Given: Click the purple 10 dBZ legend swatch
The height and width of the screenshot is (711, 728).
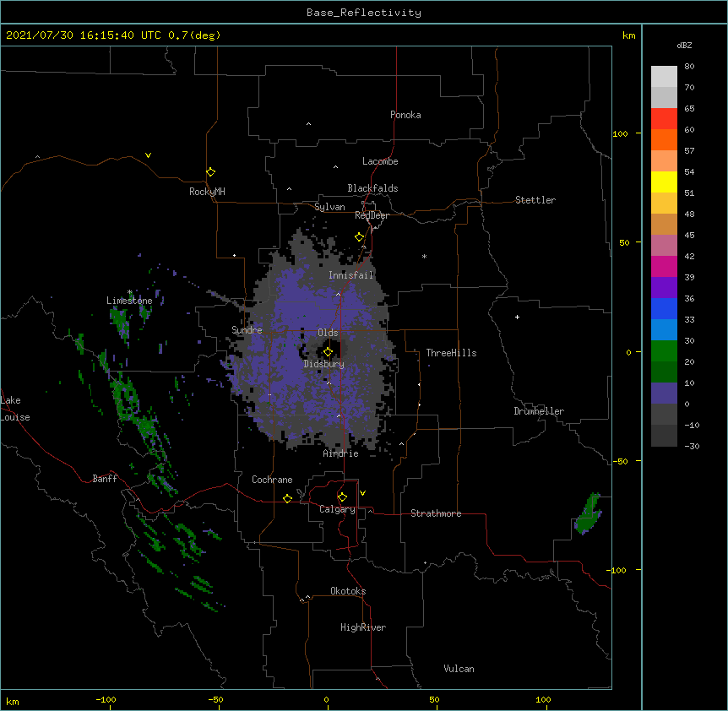Looking at the screenshot, I should pos(664,393).
